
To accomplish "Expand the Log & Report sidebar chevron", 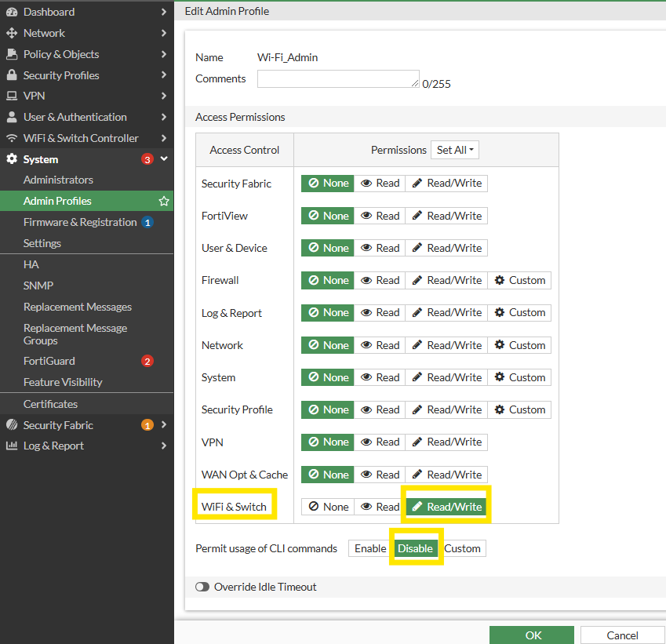I will coord(164,446).
